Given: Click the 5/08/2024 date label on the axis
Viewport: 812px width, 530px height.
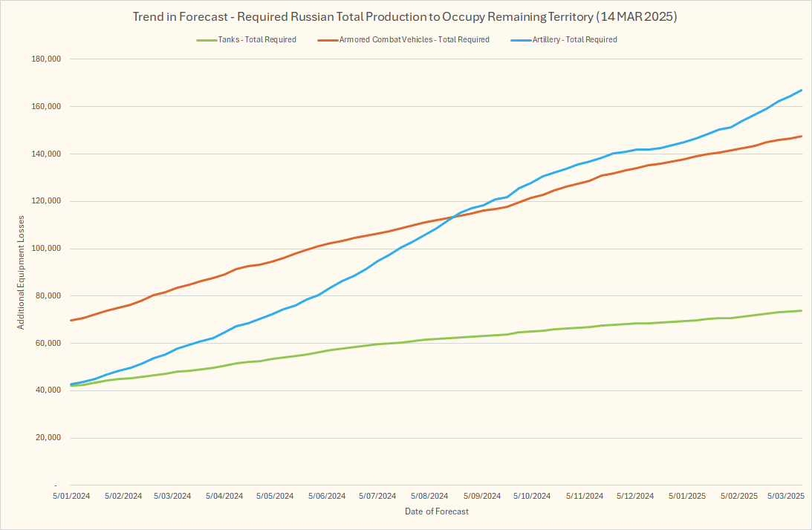Looking at the screenshot, I should 429,496.
